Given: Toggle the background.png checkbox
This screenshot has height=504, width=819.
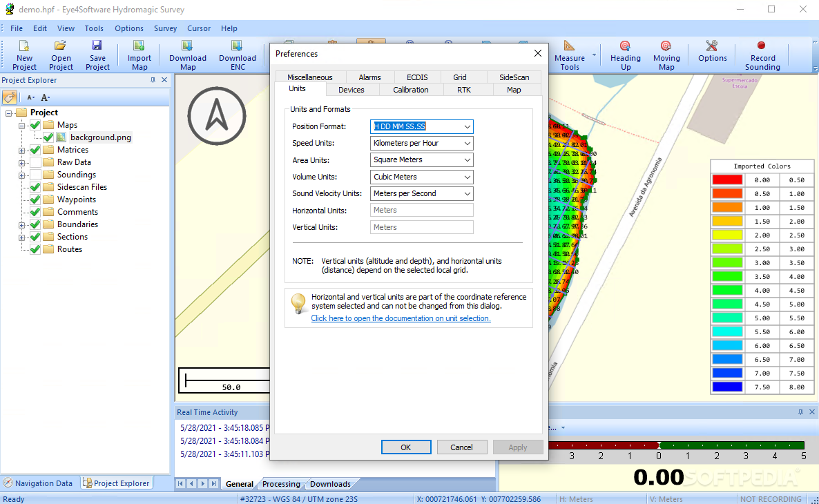Looking at the screenshot, I should 48,137.
